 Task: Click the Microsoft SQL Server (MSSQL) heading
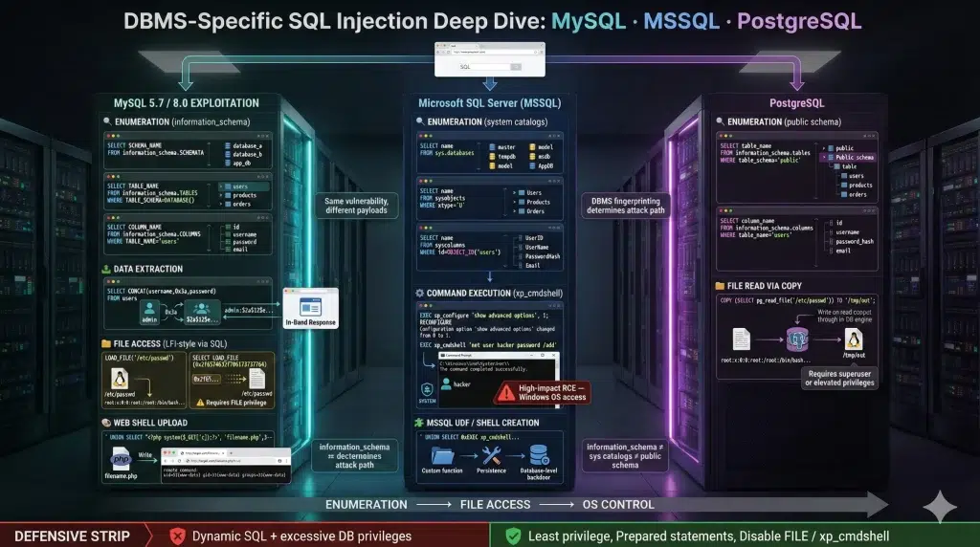pyautogui.click(x=489, y=103)
